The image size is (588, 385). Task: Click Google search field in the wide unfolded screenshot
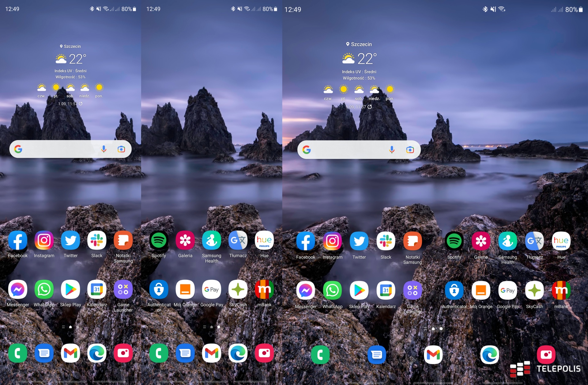point(349,150)
